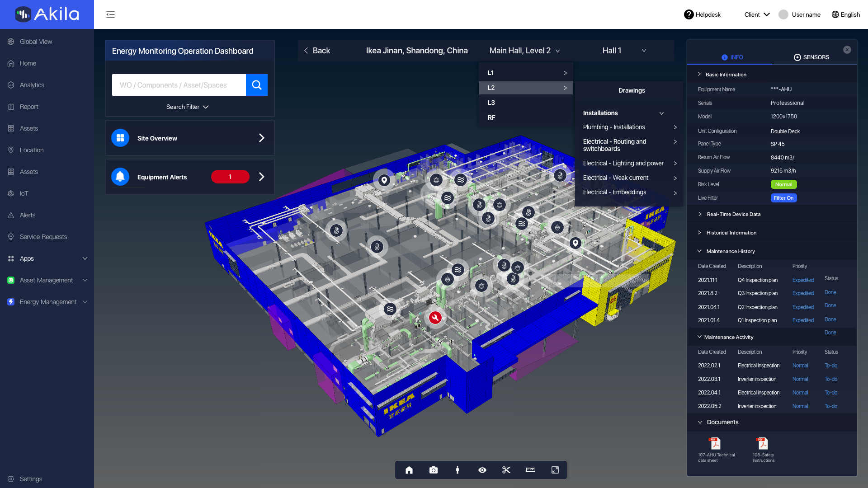The image size is (868, 488).
Task: Toggle the Filter On live filter badge
Action: point(783,198)
